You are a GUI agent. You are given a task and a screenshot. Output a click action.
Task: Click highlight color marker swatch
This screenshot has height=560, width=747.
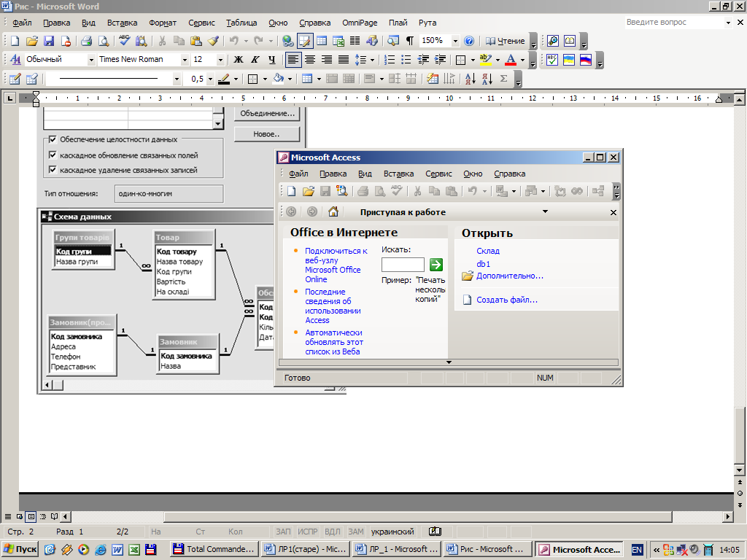(485, 60)
